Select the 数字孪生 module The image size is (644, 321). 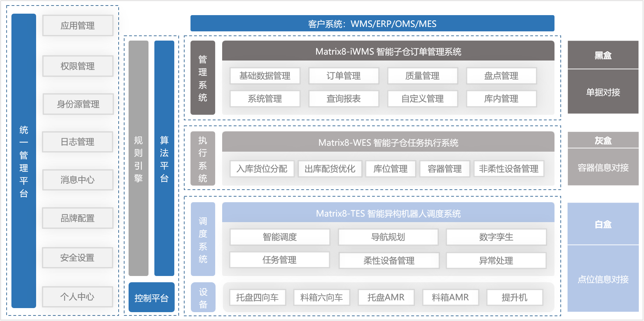pos(496,237)
